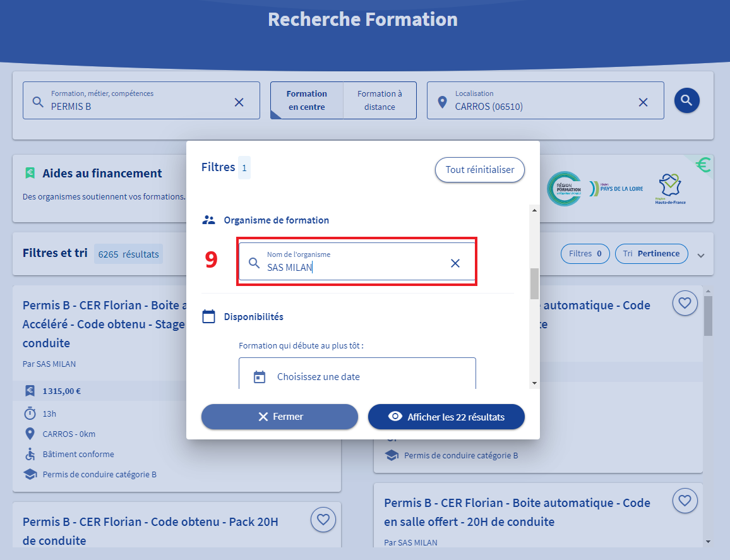Image resolution: width=730 pixels, height=560 pixels.
Task: Click Tout réinitialiser button
Action: pos(479,170)
